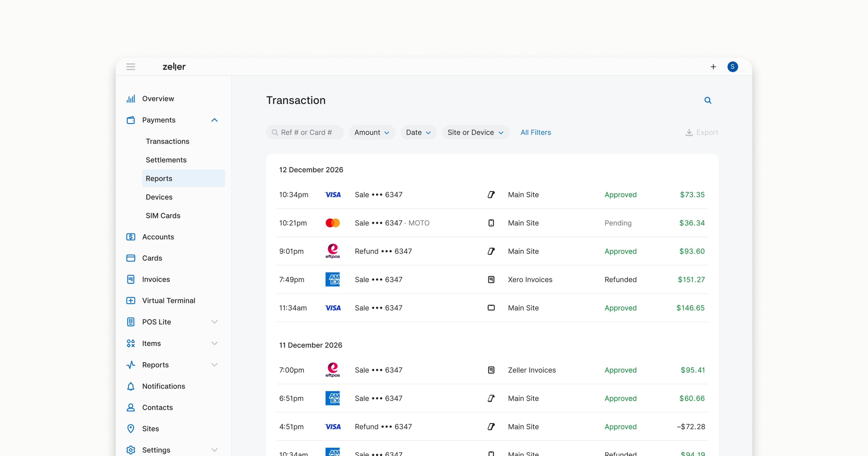This screenshot has width=868, height=456.
Task: Open the Site or Device dropdown
Action: tap(476, 133)
